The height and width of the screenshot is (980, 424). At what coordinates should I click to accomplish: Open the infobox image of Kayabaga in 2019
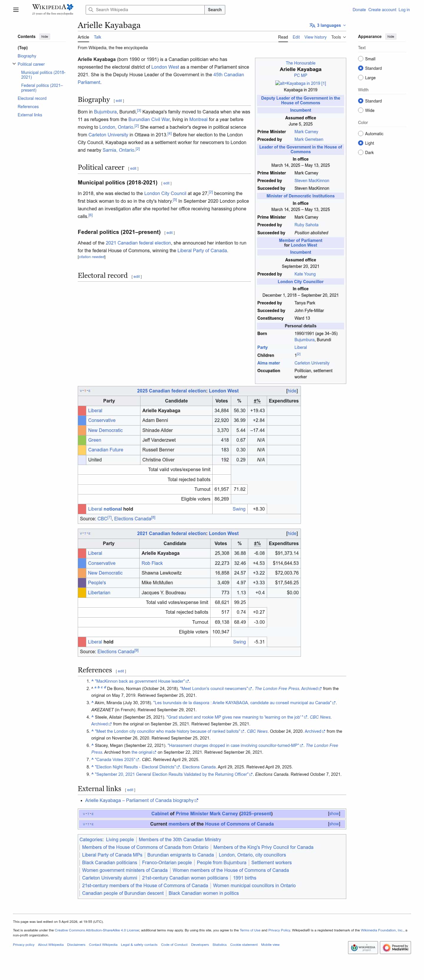pyautogui.click(x=300, y=83)
